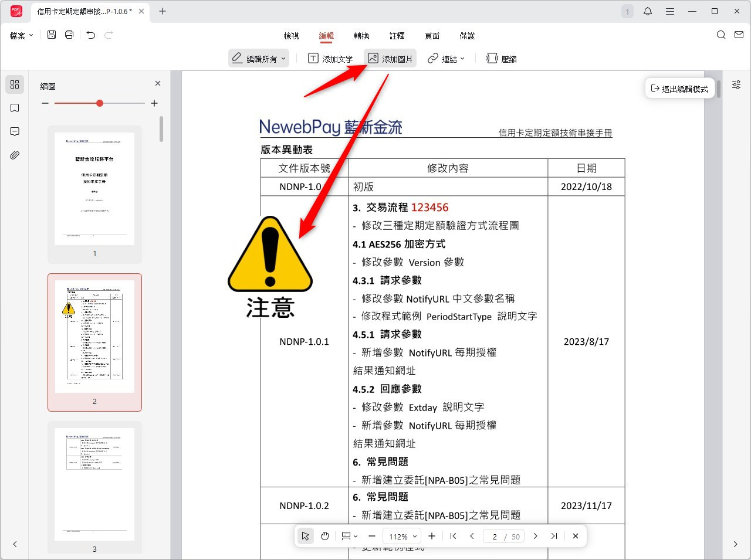
Task: Close the document tab 信用卡定期定額串接
Action: pyautogui.click(x=141, y=11)
